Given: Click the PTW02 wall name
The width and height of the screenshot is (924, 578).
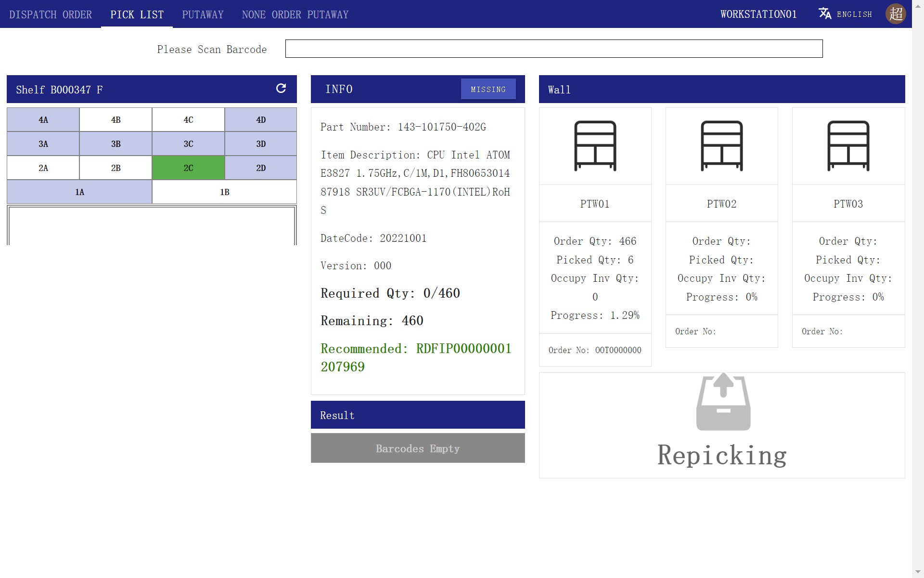Looking at the screenshot, I should coord(721,204).
